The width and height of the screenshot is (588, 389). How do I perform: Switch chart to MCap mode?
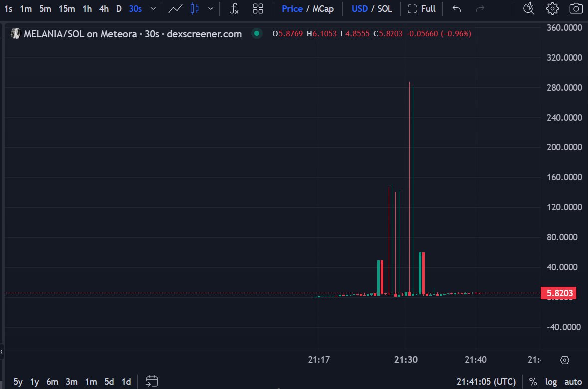pyautogui.click(x=323, y=9)
